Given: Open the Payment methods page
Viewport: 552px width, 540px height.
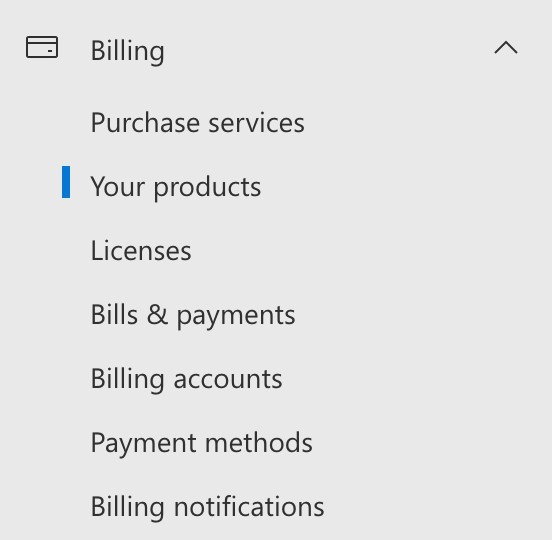Looking at the screenshot, I should tap(202, 443).
